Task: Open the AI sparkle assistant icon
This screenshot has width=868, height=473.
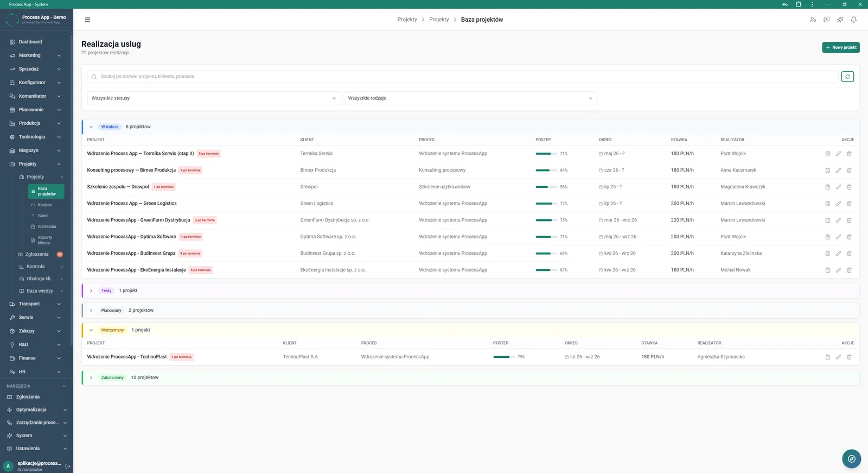Action: point(840,20)
